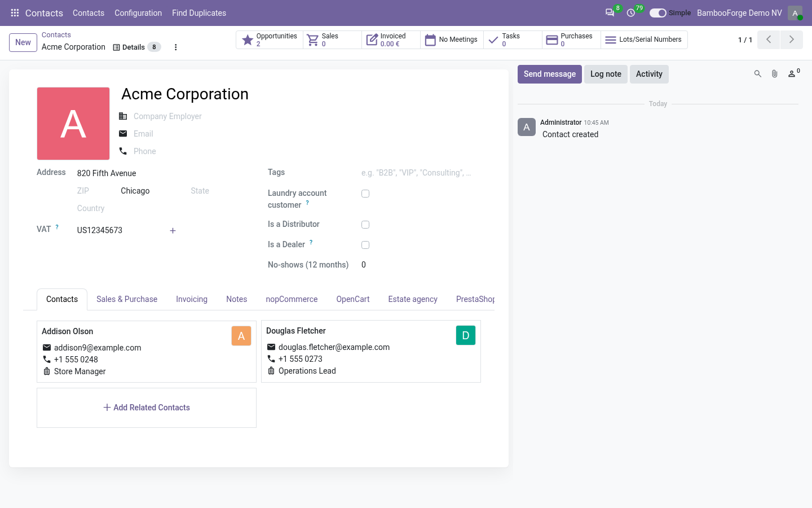The image size is (812, 508).
Task: Open the Administrator user avatar menu
Action: coord(795,13)
